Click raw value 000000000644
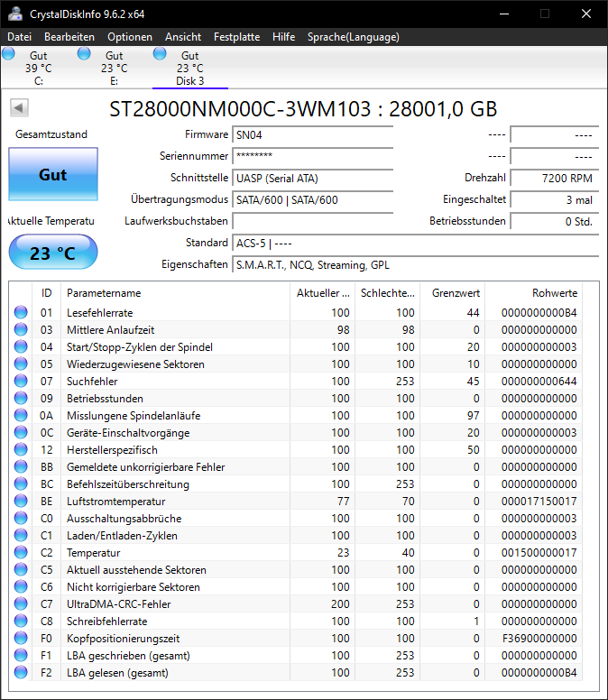608x700 pixels. click(x=539, y=382)
